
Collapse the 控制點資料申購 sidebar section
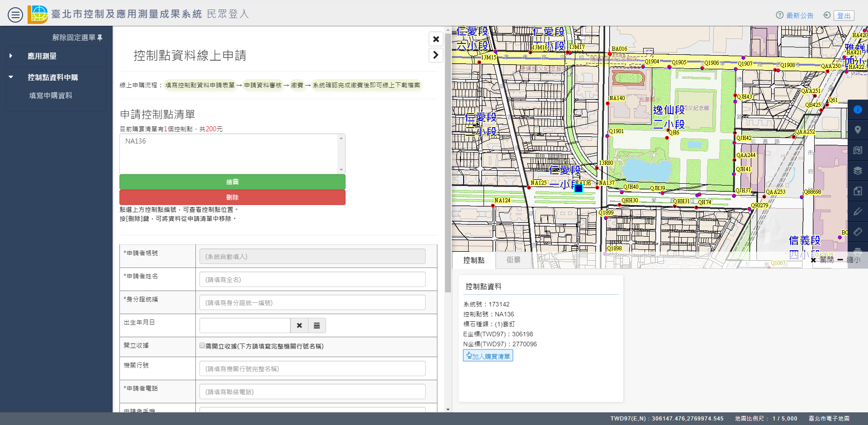coord(52,77)
